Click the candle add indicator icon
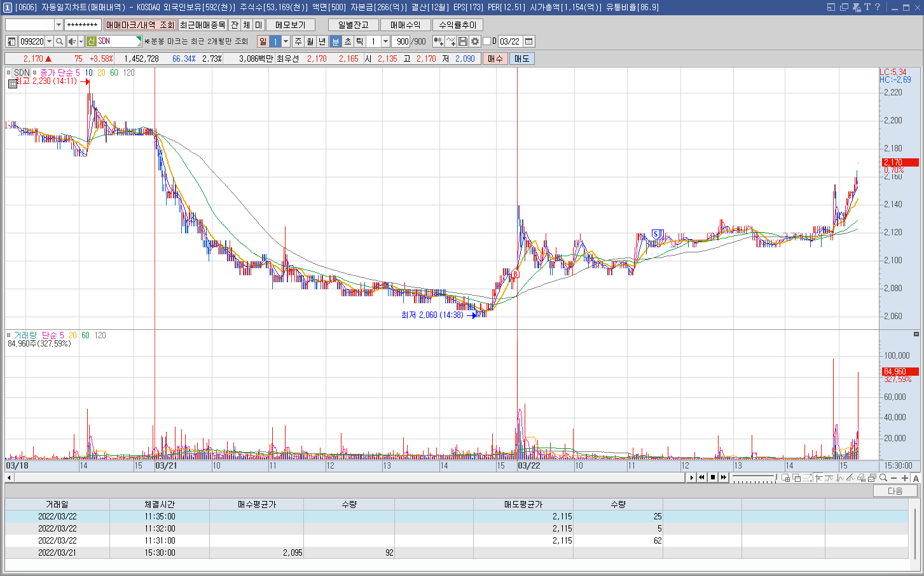This screenshot has height=576, width=924. pyautogui.click(x=439, y=41)
